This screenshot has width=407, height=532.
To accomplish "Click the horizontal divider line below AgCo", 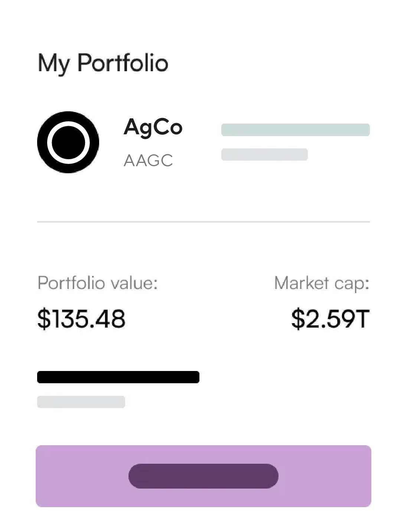I will click(203, 222).
